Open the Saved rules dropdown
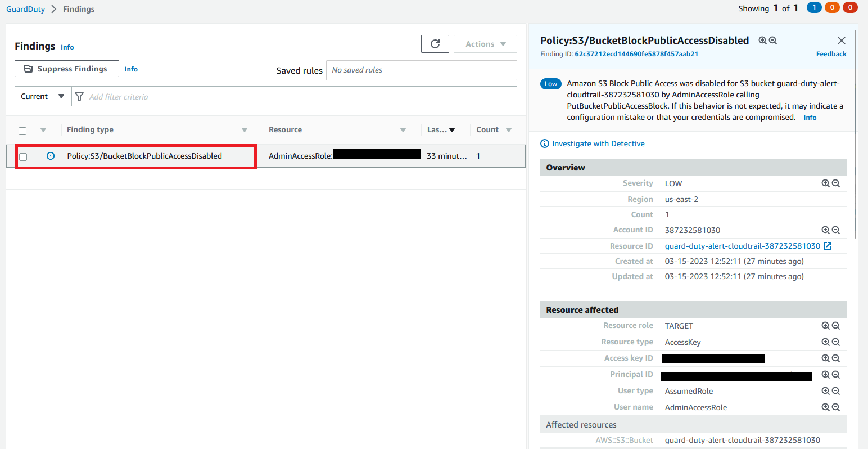 point(422,70)
